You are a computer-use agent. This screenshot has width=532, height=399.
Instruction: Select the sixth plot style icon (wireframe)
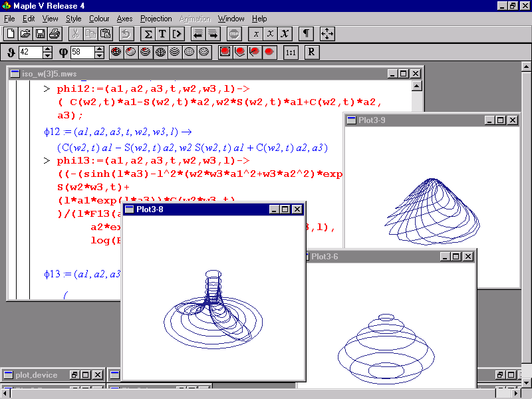[x=190, y=53]
